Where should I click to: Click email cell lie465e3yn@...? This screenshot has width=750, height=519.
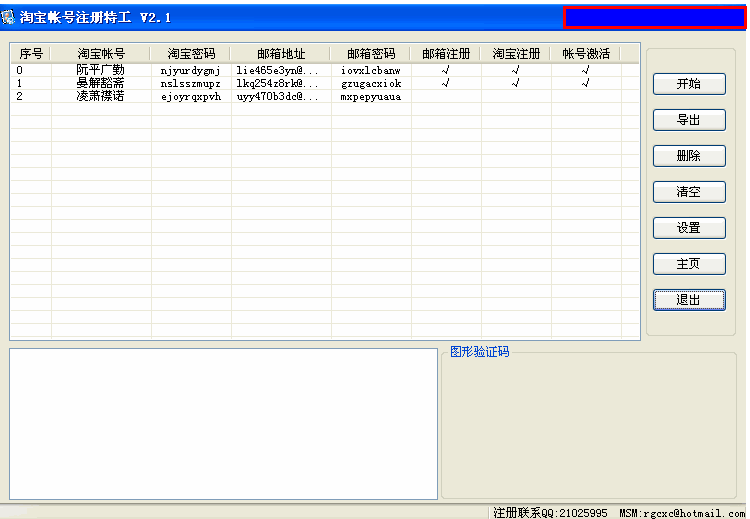[x=277, y=70]
